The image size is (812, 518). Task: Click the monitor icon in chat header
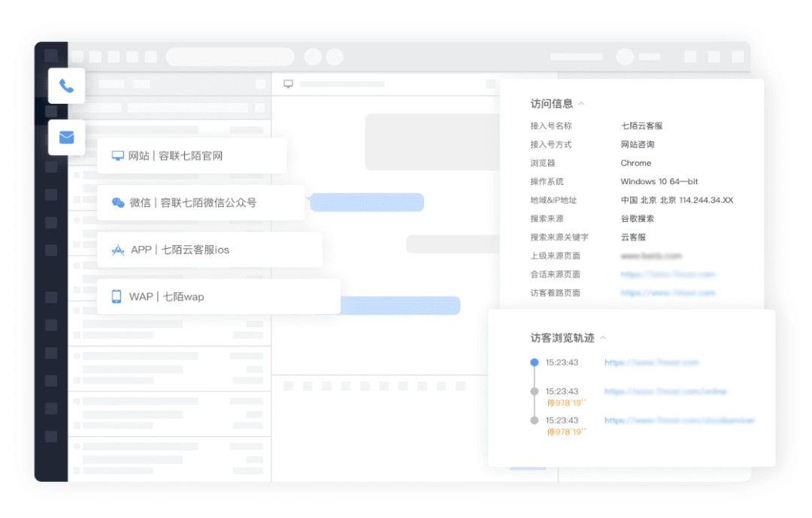pos(289,84)
